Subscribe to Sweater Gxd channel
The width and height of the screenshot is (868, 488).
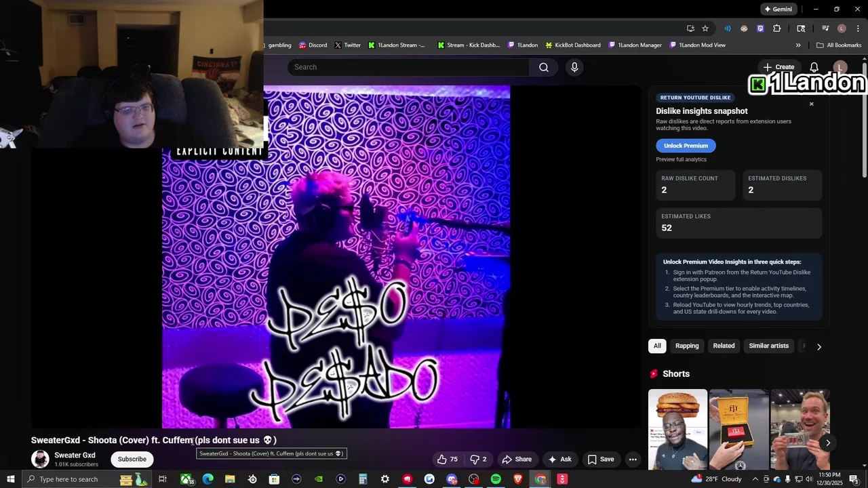(x=132, y=459)
